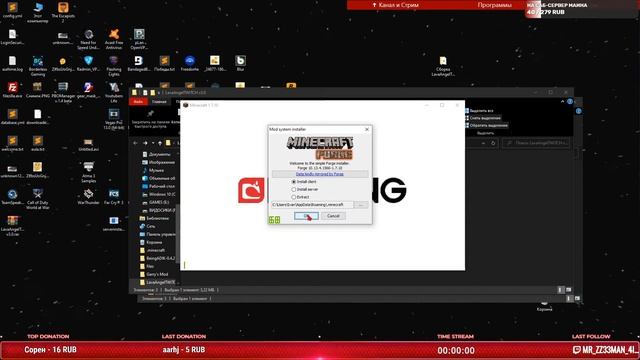This screenshot has height=360, width=640.
Task: Click the pin to Quick access icon
Action: 151,113
